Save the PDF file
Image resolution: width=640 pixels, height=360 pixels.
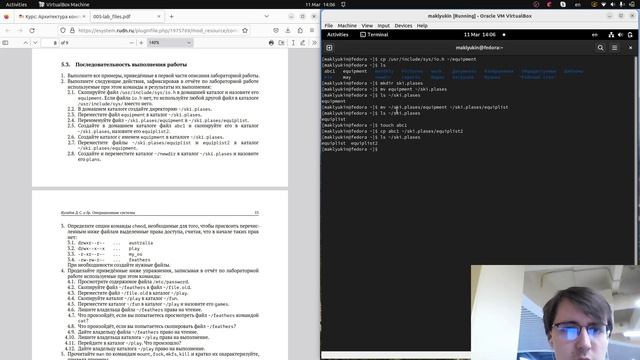282,42
